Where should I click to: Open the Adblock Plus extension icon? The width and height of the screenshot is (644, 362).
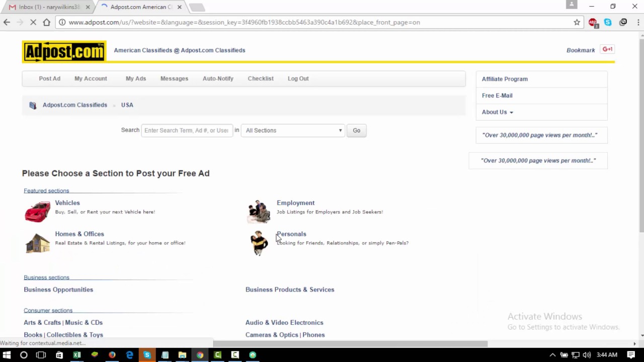pyautogui.click(x=593, y=22)
